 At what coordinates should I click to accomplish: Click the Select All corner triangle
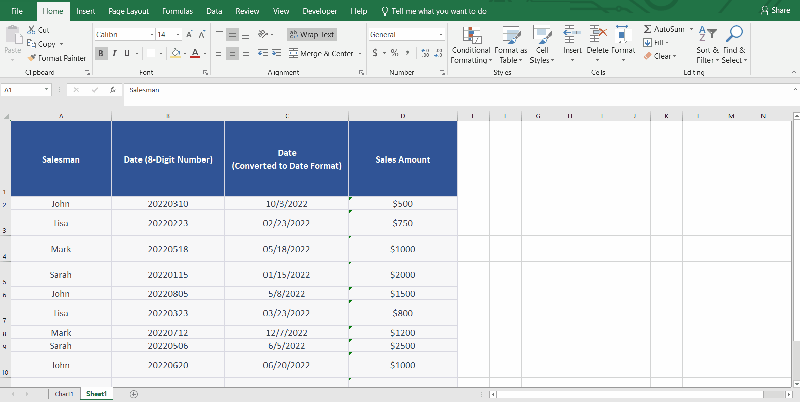coord(6,116)
